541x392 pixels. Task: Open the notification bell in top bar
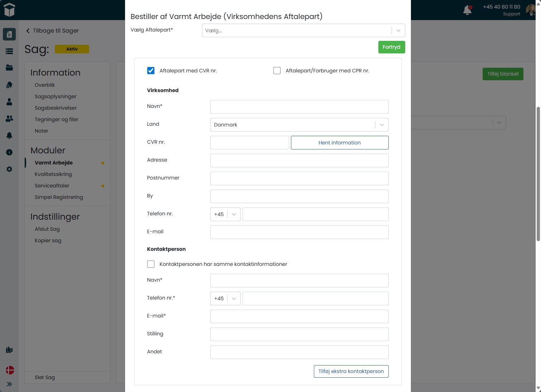467,10
